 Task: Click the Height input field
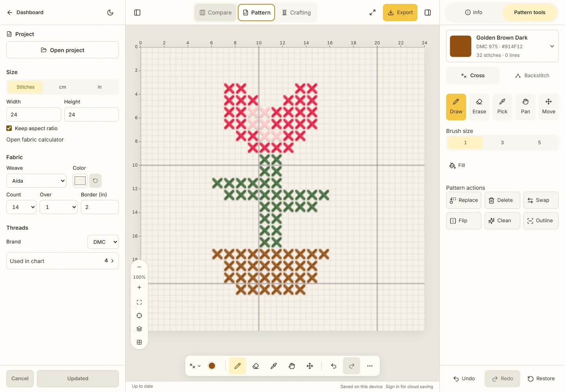91,114
